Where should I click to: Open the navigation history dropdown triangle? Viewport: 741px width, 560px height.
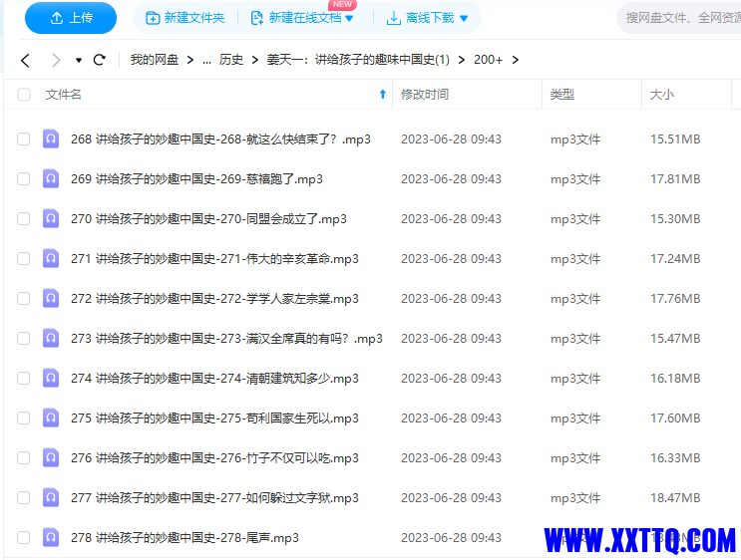(79, 60)
